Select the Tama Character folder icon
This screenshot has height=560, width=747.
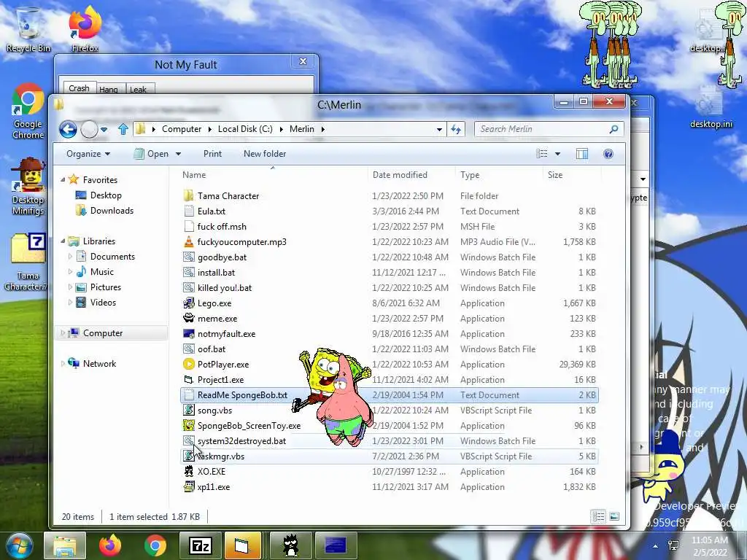189,195
